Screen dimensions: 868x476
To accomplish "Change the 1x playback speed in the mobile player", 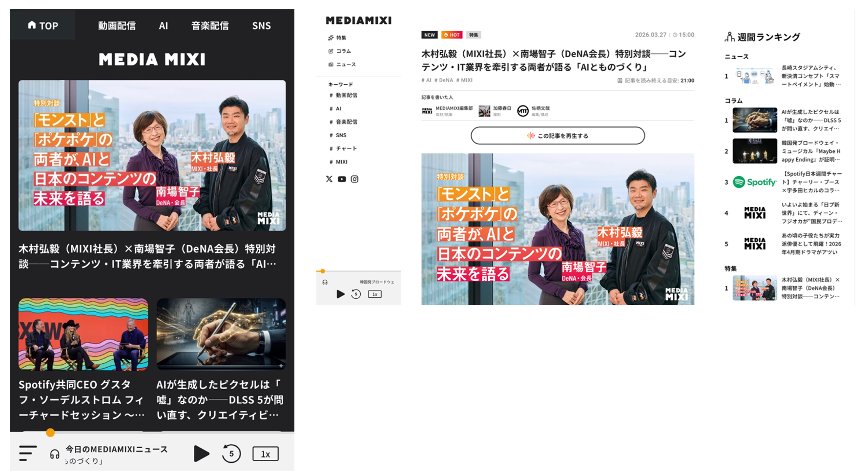I will (265, 454).
